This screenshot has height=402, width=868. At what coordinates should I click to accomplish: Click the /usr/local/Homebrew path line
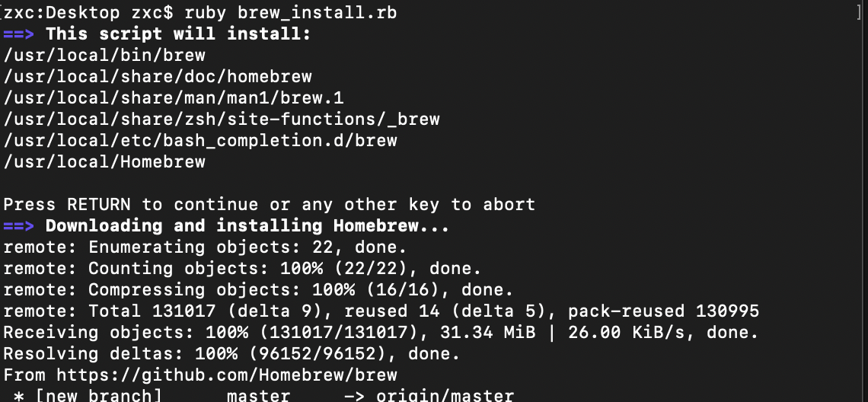coord(104,161)
